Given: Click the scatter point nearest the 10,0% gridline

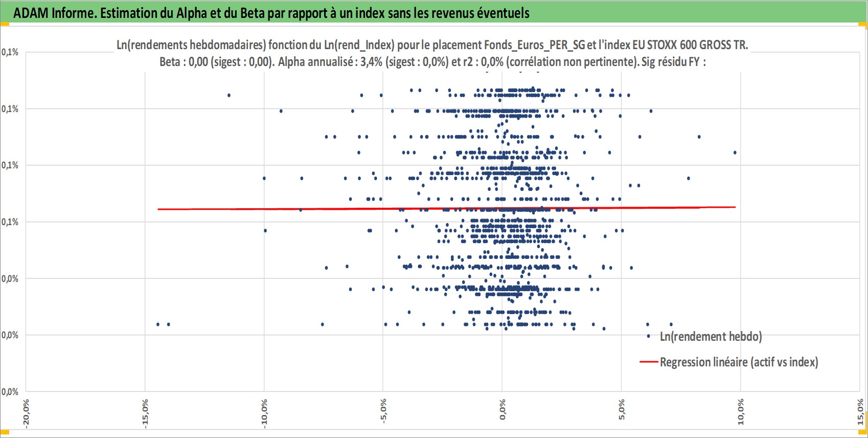Looking at the screenshot, I should [x=735, y=152].
